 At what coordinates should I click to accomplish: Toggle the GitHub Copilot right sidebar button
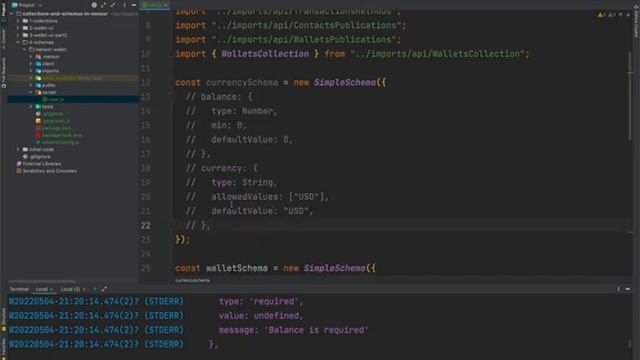[x=636, y=20]
